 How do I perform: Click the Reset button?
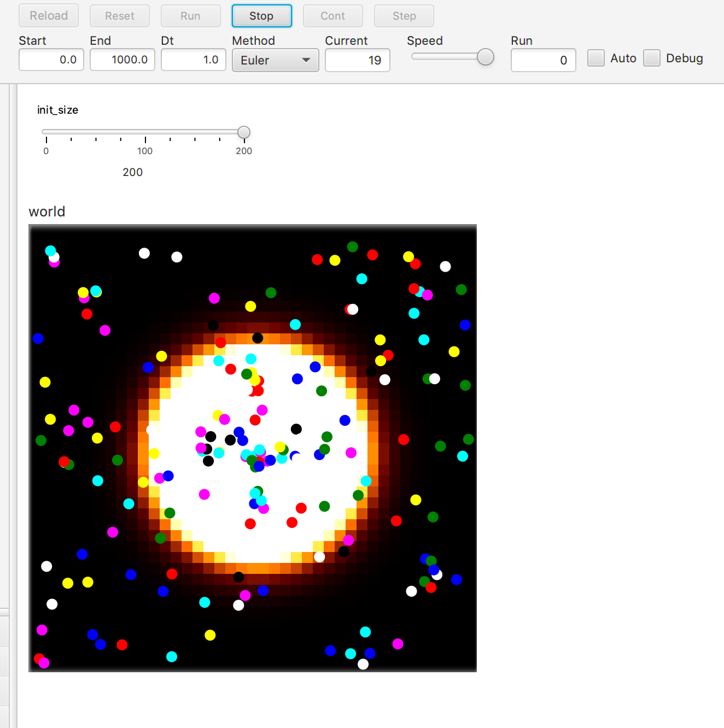click(119, 16)
